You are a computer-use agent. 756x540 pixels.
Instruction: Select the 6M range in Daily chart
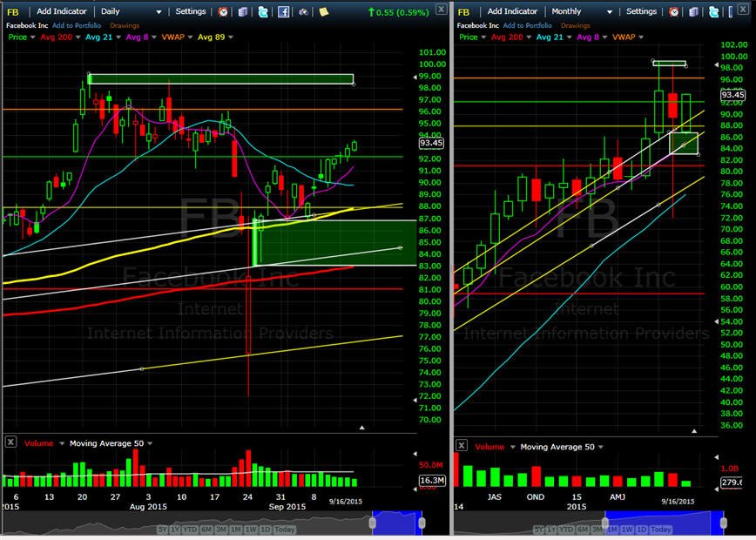(x=206, y=530)
